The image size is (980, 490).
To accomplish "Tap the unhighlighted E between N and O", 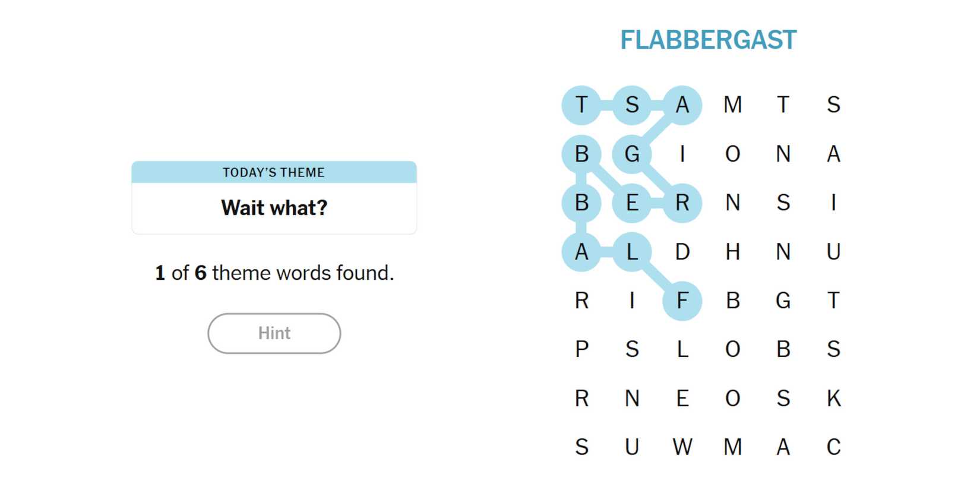I will pyautogui.click(x=682, y=398).
